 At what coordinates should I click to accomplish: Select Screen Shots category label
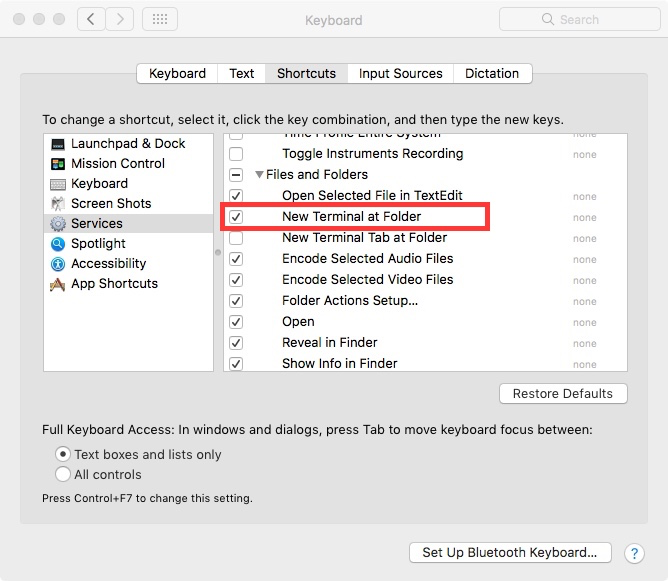click(111, 204)
